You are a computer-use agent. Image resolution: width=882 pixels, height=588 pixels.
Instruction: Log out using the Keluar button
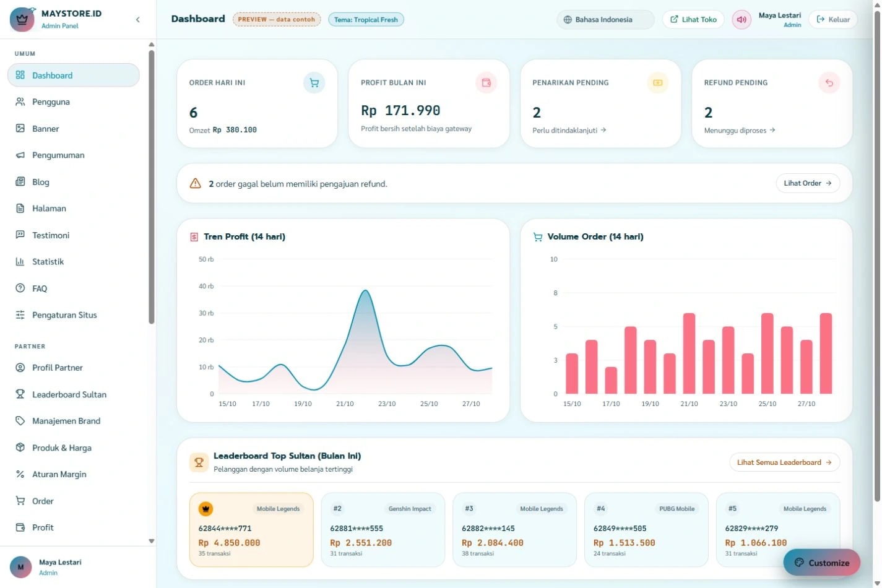pos(833,20)
